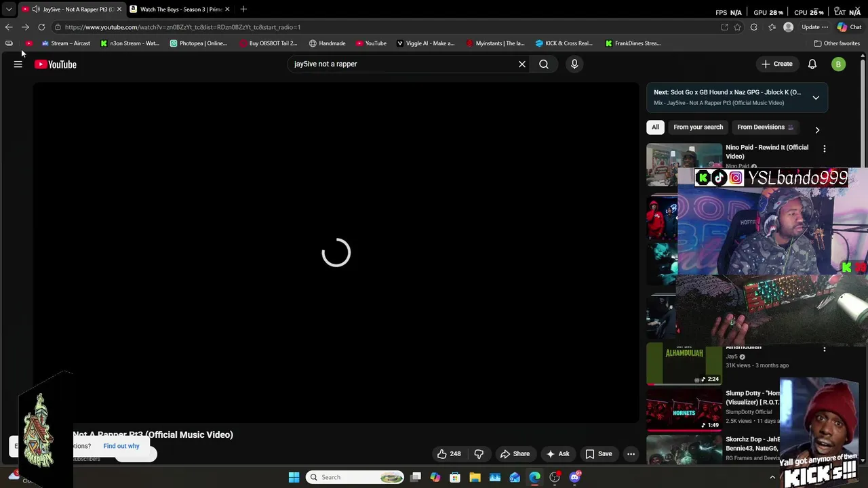Open the account avatar menu

tap(839, 64)
